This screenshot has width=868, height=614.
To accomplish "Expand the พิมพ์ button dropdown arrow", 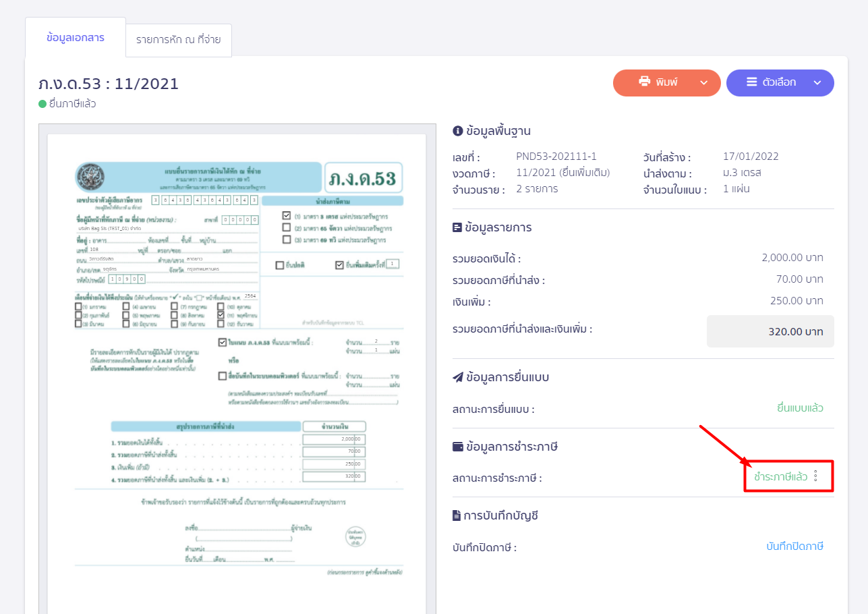I will (x=704, y=83).
